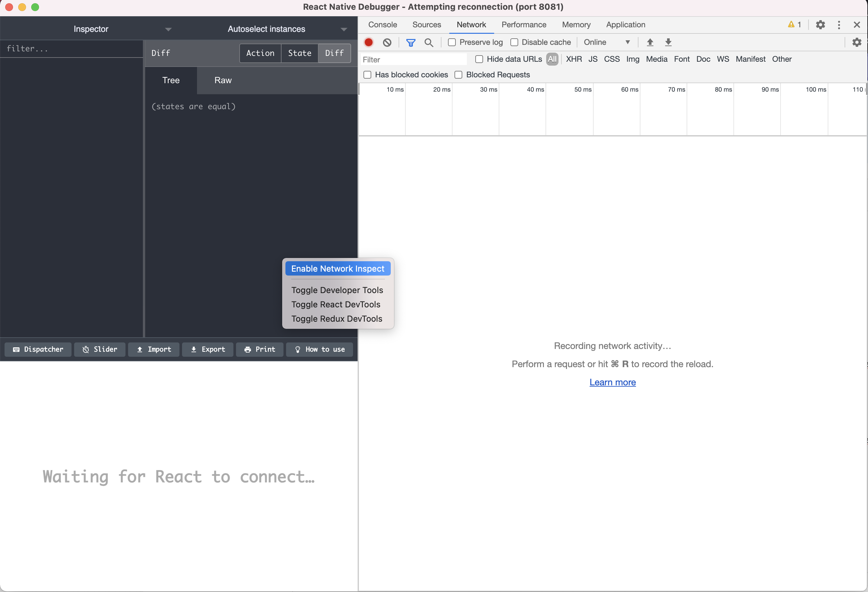Check Has blocked cookies
This screenshot has width=868, height=592.
pyautogui.click(x=367, y=75)
